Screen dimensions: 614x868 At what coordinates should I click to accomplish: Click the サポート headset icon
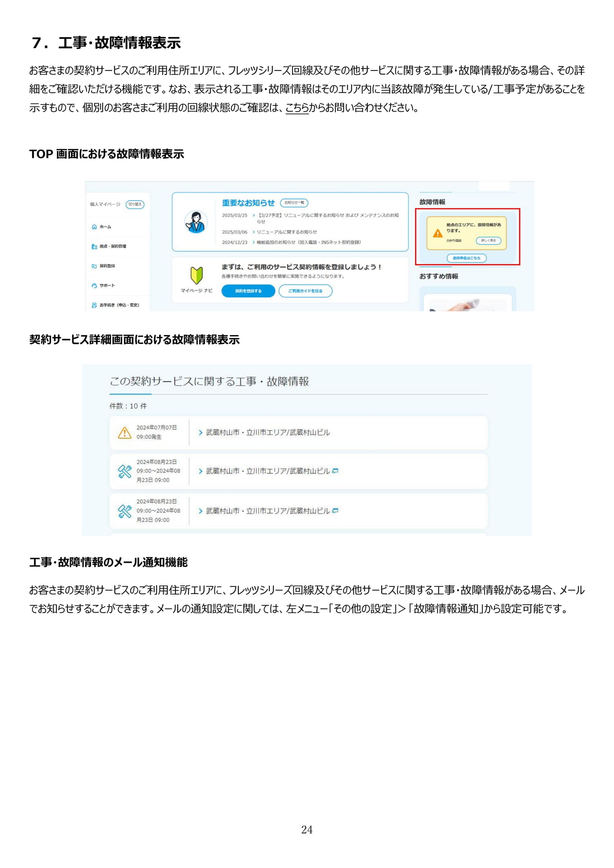point(94,286)
